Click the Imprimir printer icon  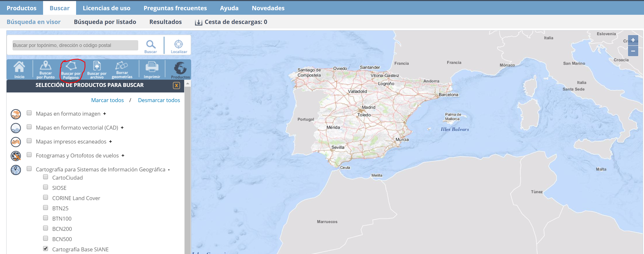coord(152,69)
